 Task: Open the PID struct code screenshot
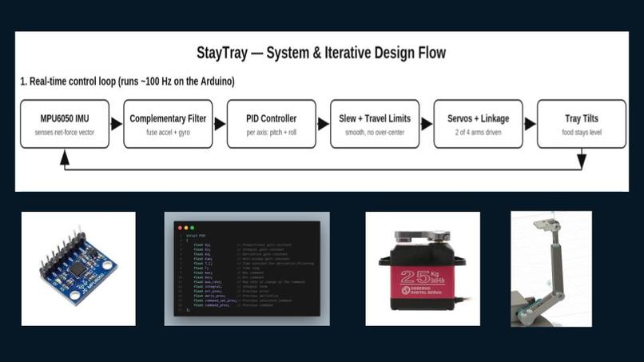247,269
